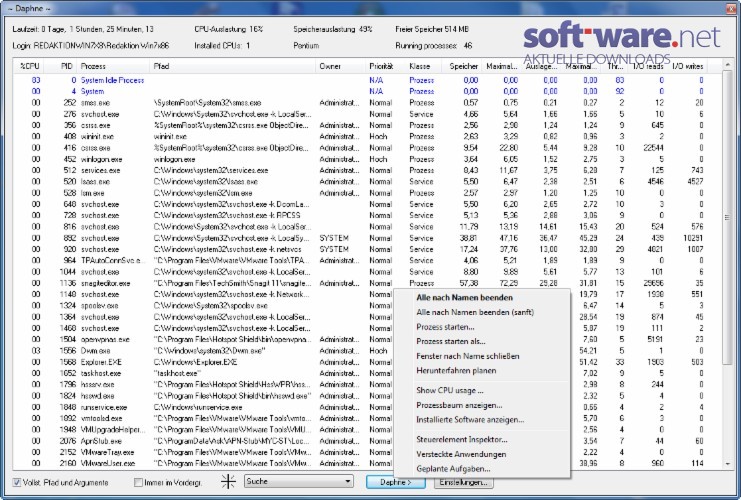Sort by the Pfad column header

coord(233,67)
